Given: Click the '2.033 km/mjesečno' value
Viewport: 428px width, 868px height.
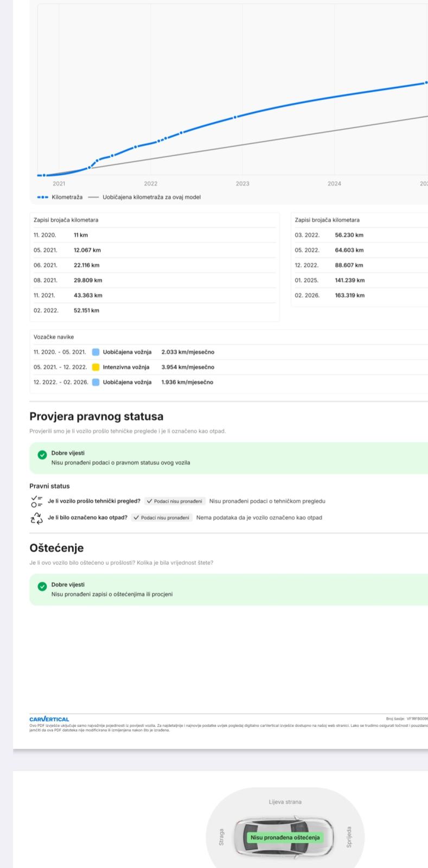Looking at the screenshot, I should pyautogui.click(x=188, y=352).
